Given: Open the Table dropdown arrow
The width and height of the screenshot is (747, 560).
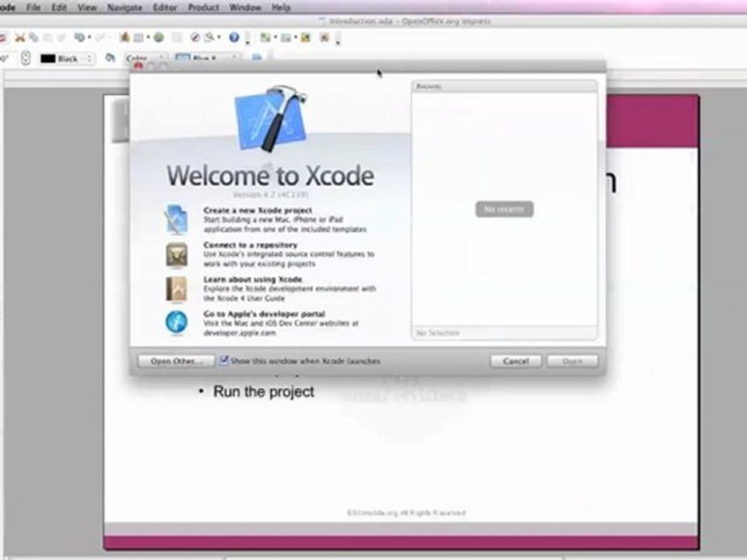Looking at the screenshot, I should coord(148,37).
